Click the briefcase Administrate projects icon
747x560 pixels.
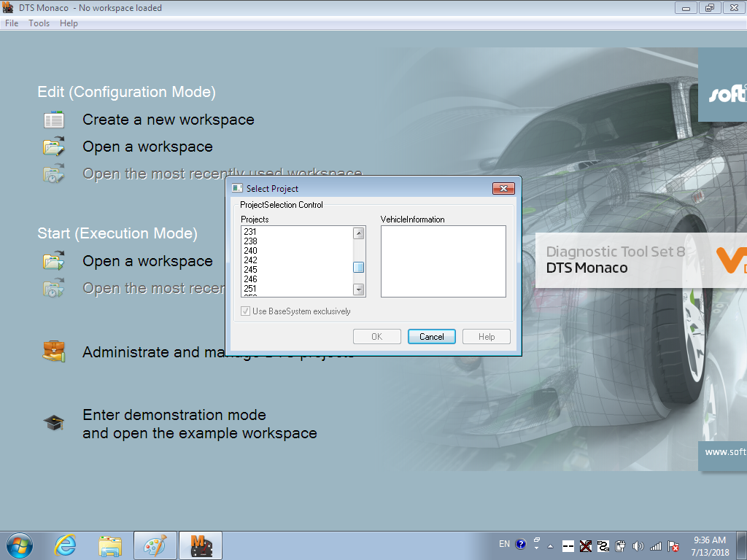[54, 352]
